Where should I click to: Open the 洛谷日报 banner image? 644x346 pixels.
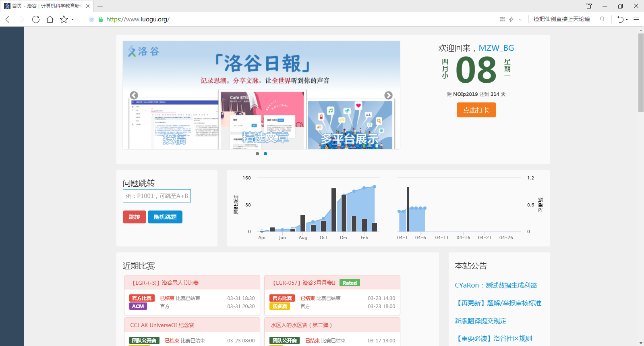point(261,95)
